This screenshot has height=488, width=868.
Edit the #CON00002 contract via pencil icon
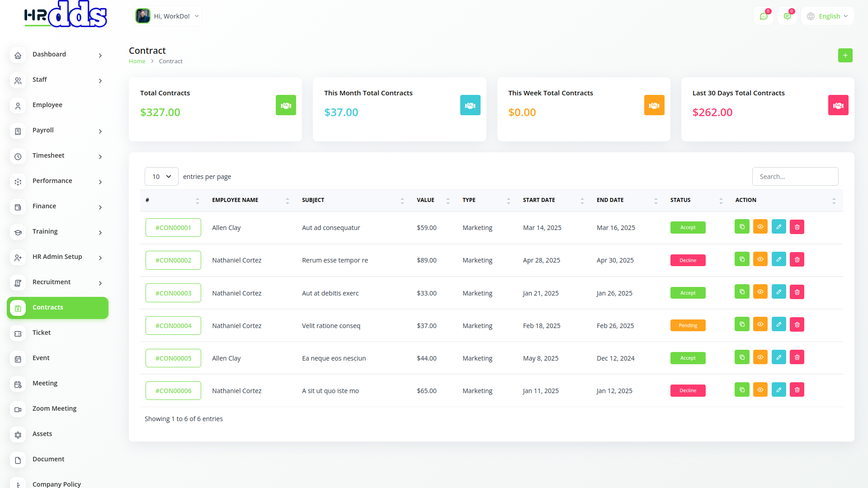[x=778, y=259]
